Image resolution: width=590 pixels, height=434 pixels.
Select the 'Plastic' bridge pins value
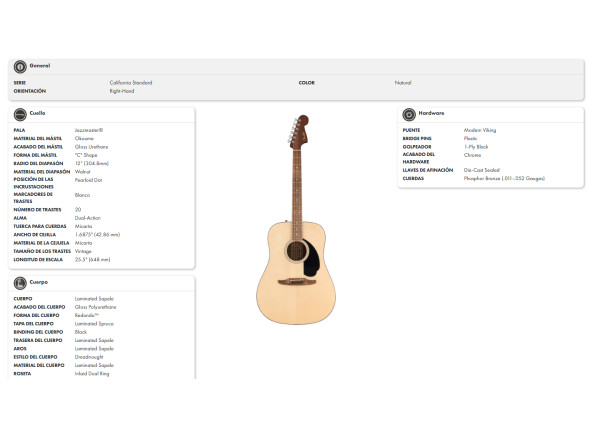pos(470,139)
